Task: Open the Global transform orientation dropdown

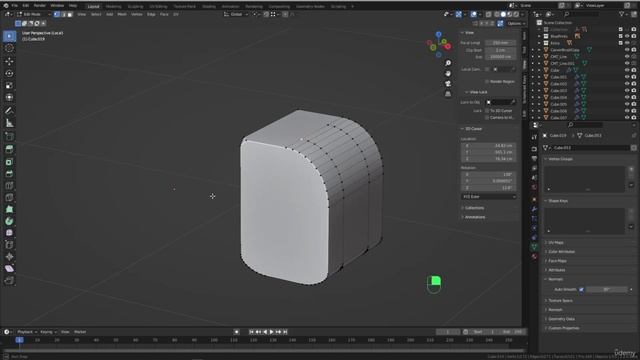Action: (236, 14)
